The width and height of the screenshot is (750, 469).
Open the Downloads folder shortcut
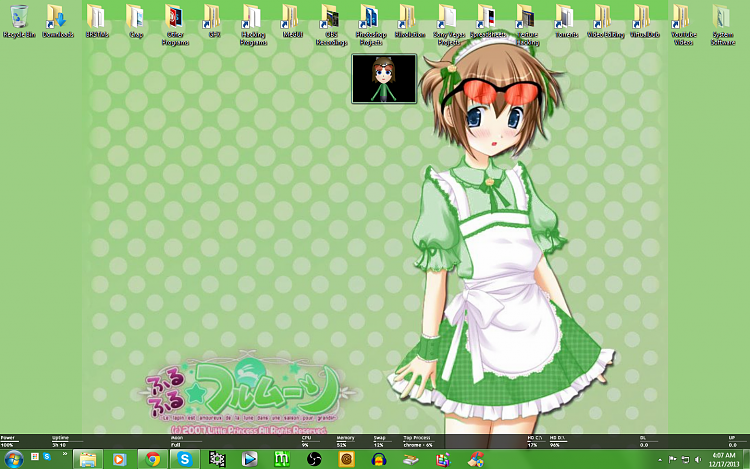[58, 21]
